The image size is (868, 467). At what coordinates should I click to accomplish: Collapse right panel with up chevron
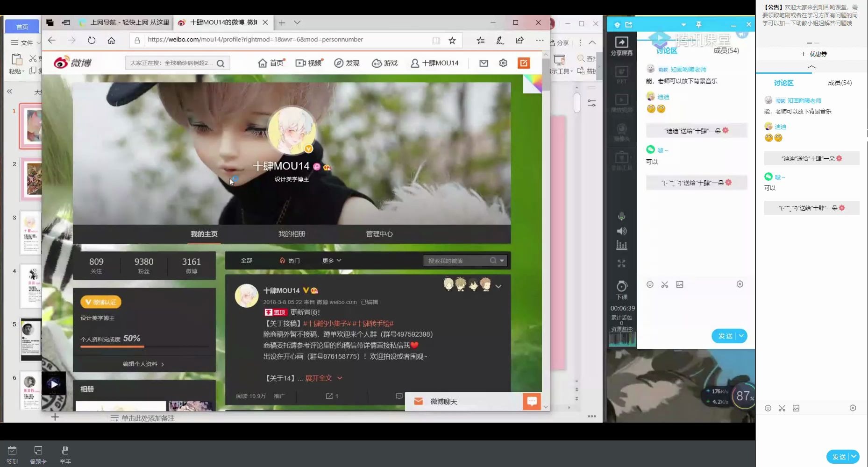(x=811, y=67)
